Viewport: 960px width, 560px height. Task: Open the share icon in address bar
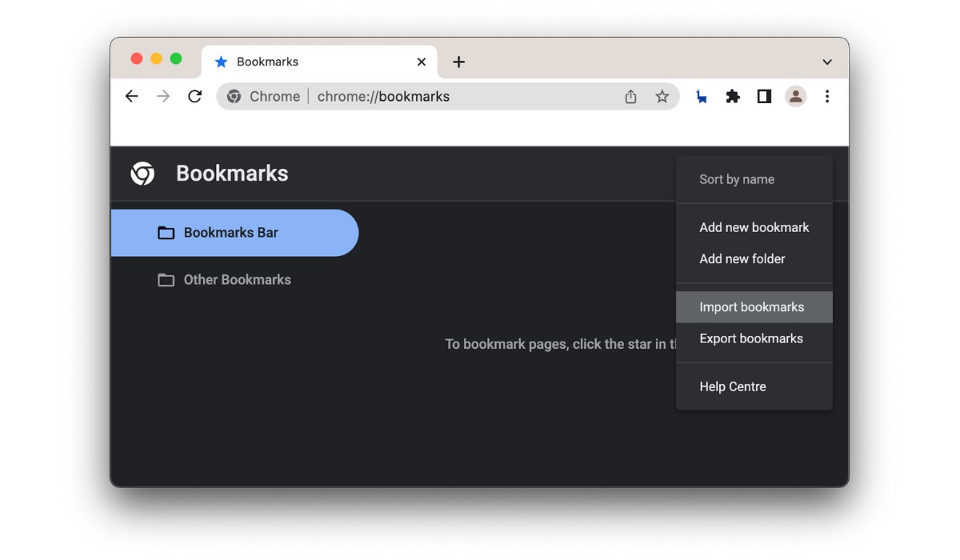pos(630,97)
